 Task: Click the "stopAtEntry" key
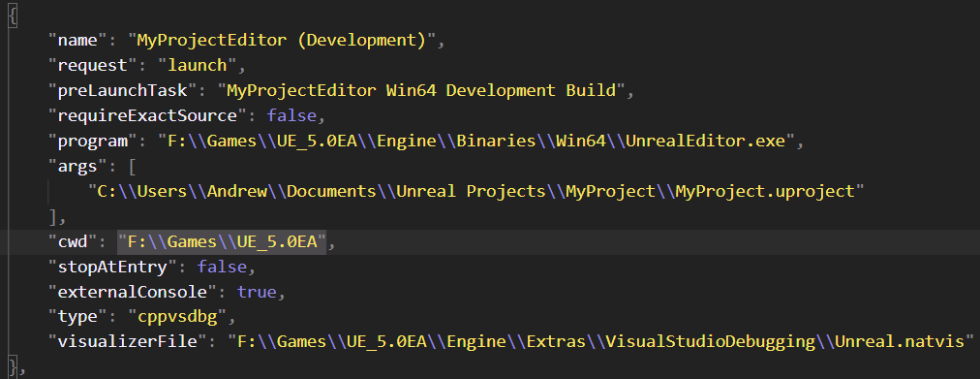[x=113, y=268]
